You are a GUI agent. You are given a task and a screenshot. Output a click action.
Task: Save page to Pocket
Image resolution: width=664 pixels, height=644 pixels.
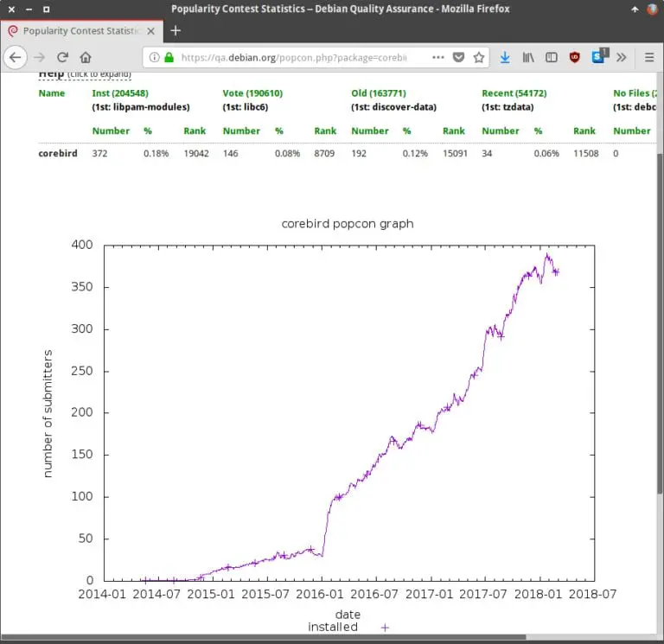pos(458,57)
